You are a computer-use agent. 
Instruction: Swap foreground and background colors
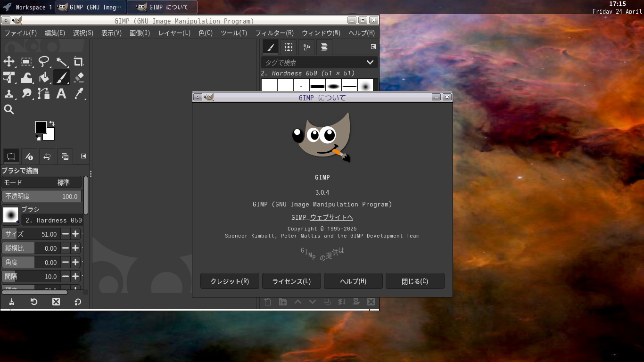pyautogui.click(x=52, y=123)
